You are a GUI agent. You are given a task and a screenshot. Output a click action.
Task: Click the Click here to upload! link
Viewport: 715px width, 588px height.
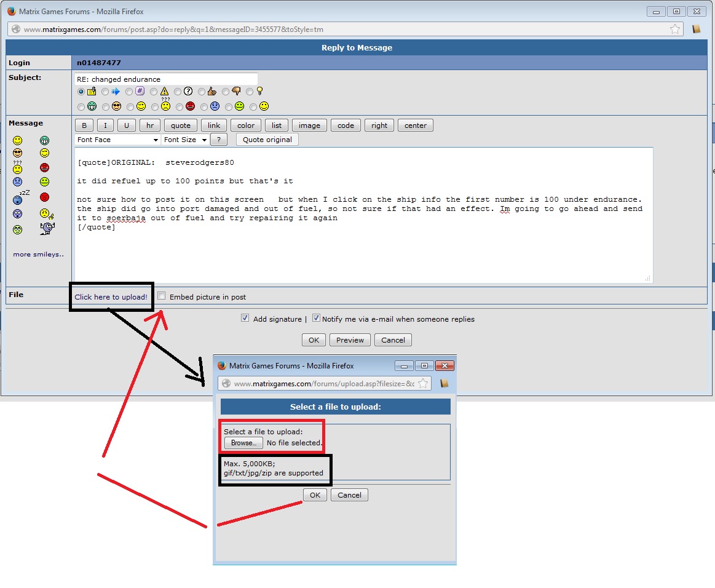[111, 297]
